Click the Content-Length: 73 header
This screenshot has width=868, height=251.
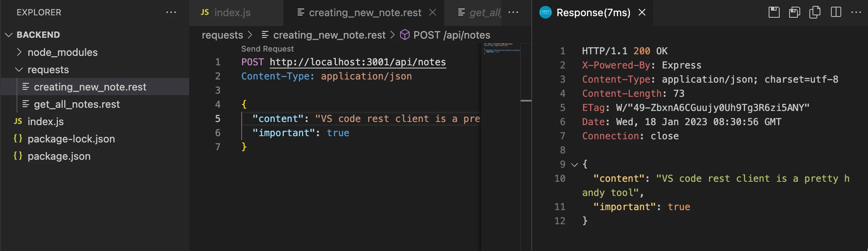coord(633,94)
